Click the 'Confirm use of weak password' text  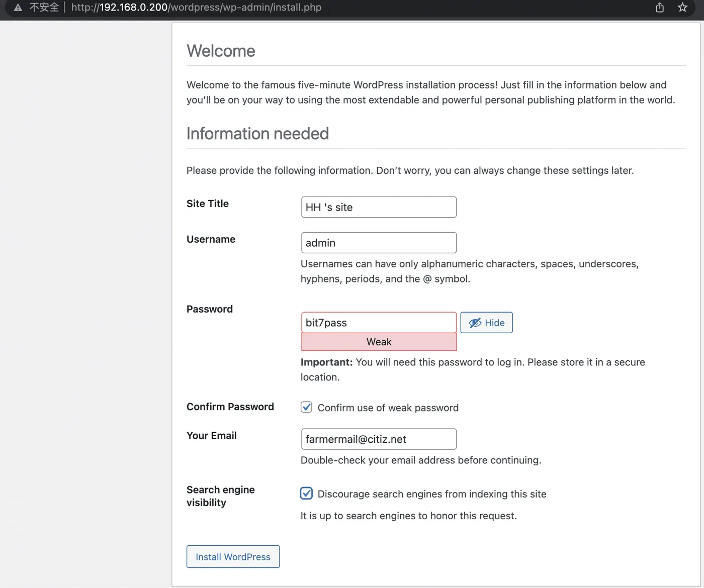388,408
